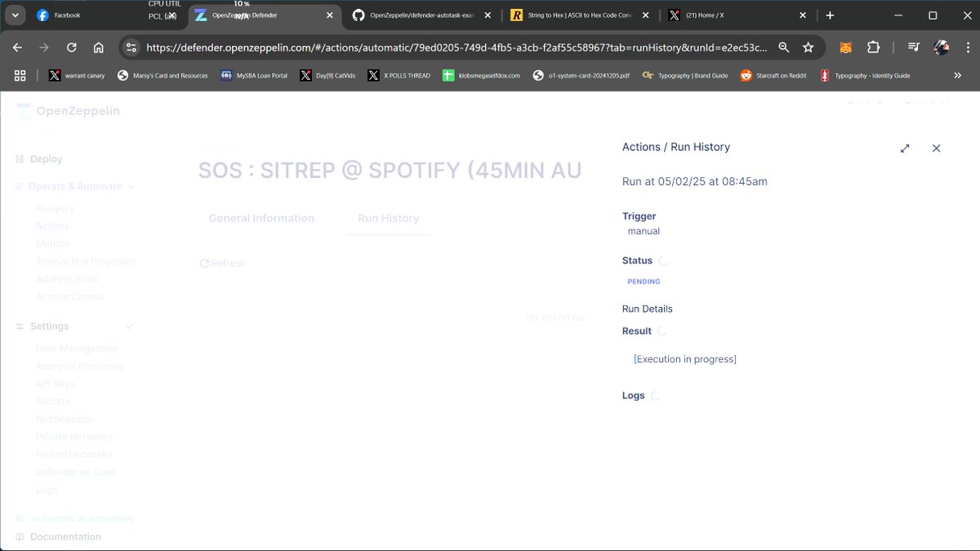Open Defender as Code settings

tap(77, 473)
